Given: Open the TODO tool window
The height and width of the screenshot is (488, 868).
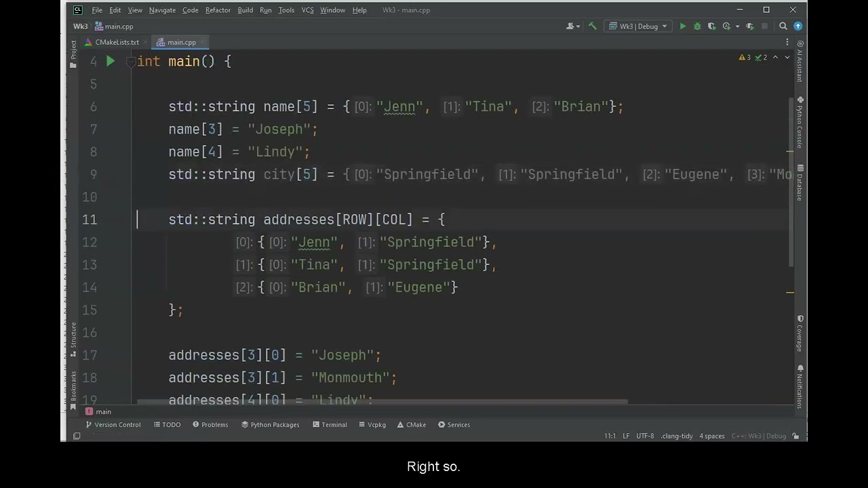Looking at the screenshot, I should coord(167,425).
